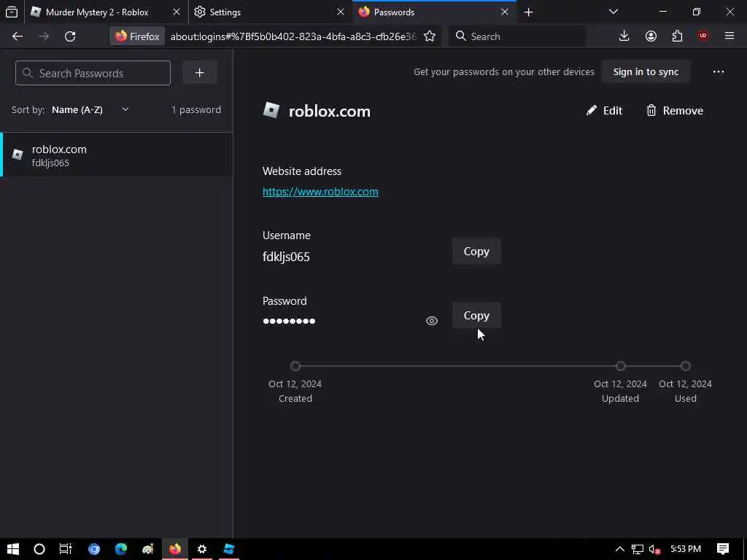
Task: Click the '1 password' count text
Action: pos(196,110)
